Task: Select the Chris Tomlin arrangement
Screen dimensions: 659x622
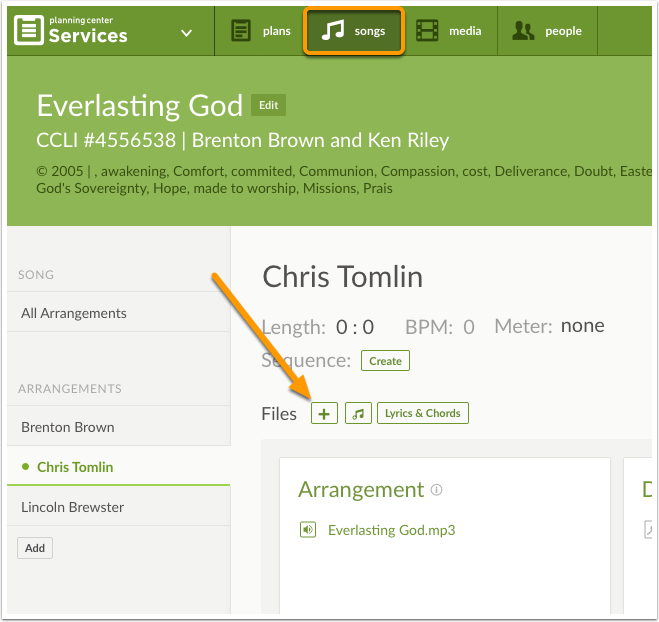Action: click(119, 467)
